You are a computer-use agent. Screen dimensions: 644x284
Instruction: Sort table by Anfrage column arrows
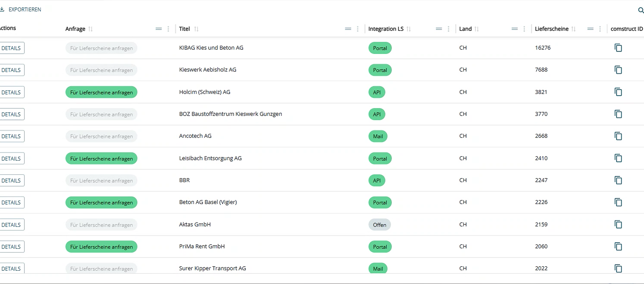tap(90, 29)
